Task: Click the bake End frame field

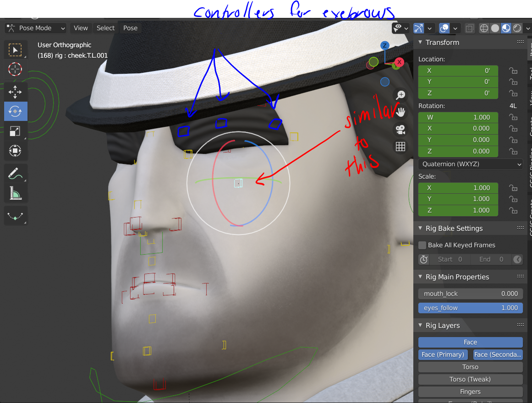Action: [491, 260]
